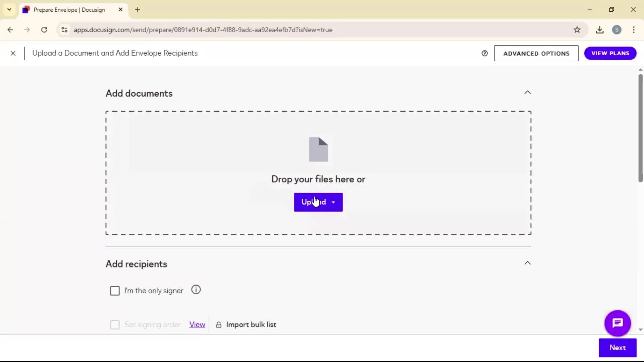Screen dimensions: 644x362
Task: Click Import bulk list
Action: [x=251, y=324]
